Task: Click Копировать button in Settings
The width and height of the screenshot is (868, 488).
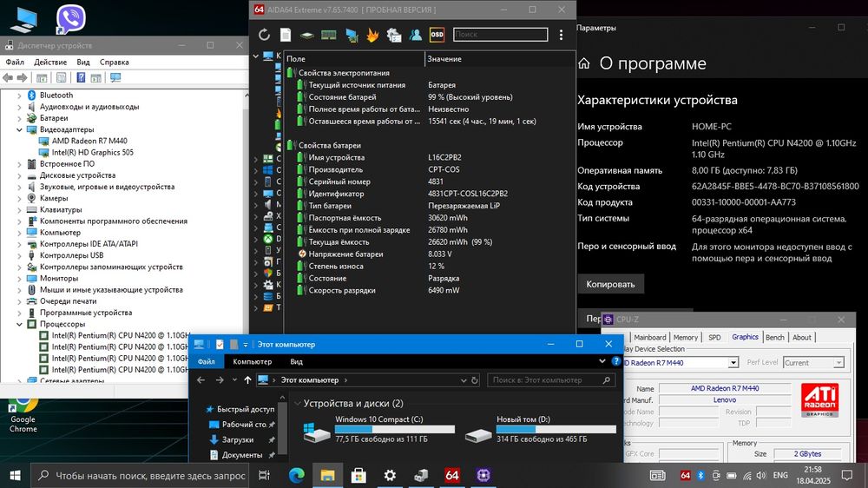Action: tap(610, 284)
